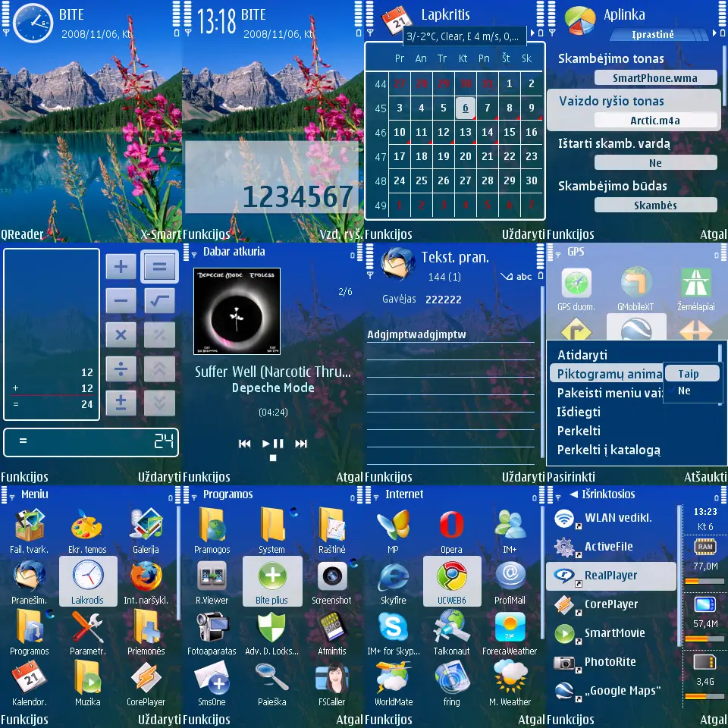The height and width of the screenshot is (728, 728).
Task: Tap the calculator equals button
Action: coord(159,266)
